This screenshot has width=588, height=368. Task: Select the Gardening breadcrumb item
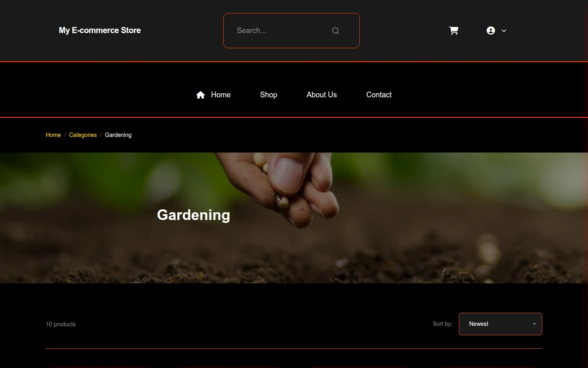point(118,135)
